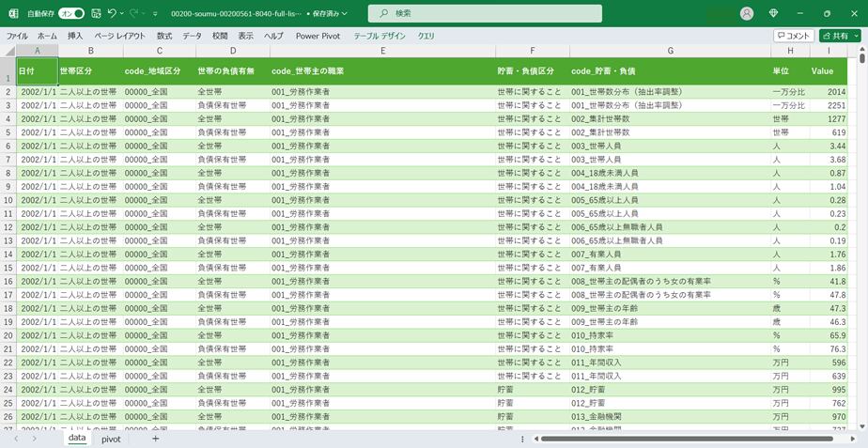Click the diamond Premium icon
The height and width of the screenshot is (448, 868).
click(773, 14)
